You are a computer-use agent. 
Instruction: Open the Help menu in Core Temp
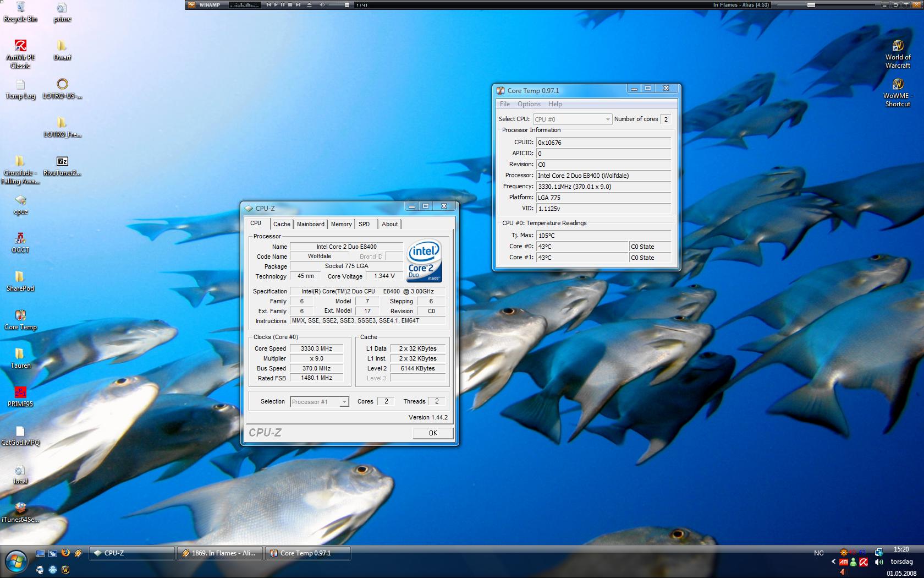(555, 104)
